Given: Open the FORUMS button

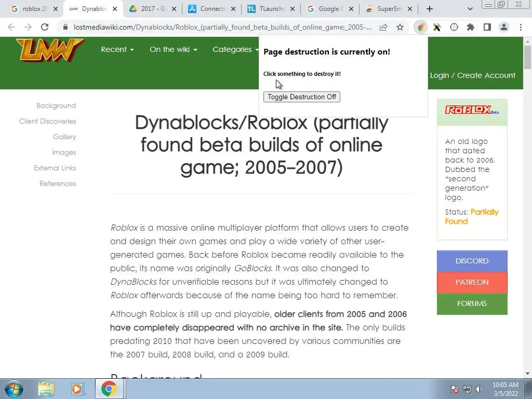Looking at the screenshot, I should [x=472, y=303].
